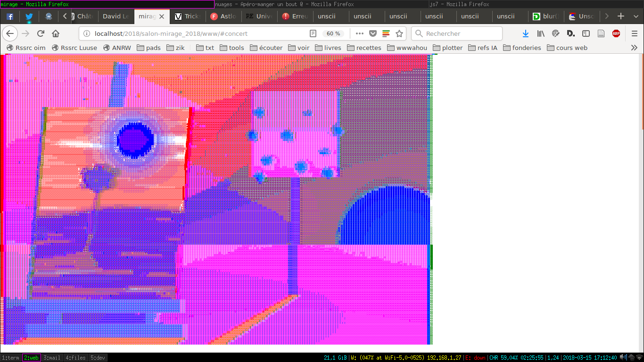Screen dimensions: 644x362
Task: Save page to Pocket icon
Action: [x=372, y=33]
